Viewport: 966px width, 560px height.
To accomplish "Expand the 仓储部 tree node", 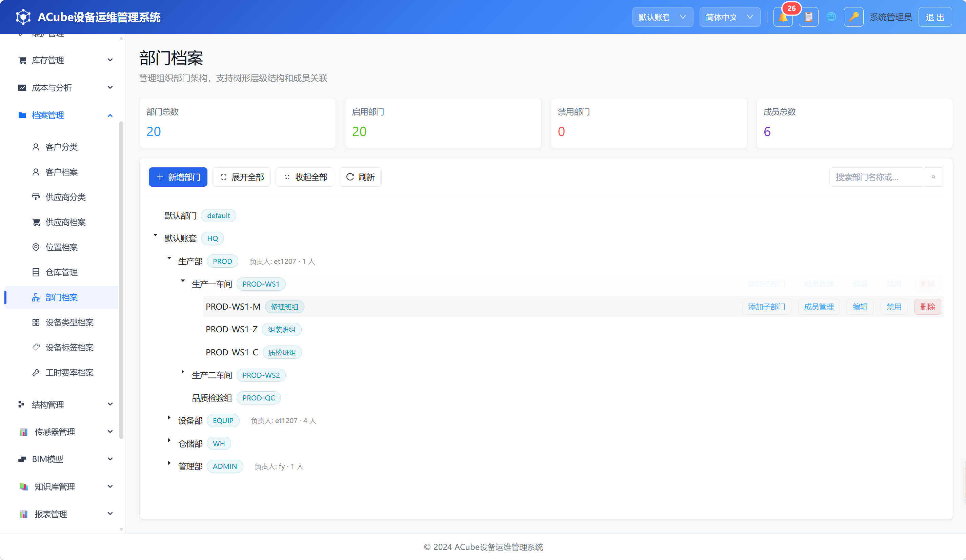I will [x=169, y=440].
